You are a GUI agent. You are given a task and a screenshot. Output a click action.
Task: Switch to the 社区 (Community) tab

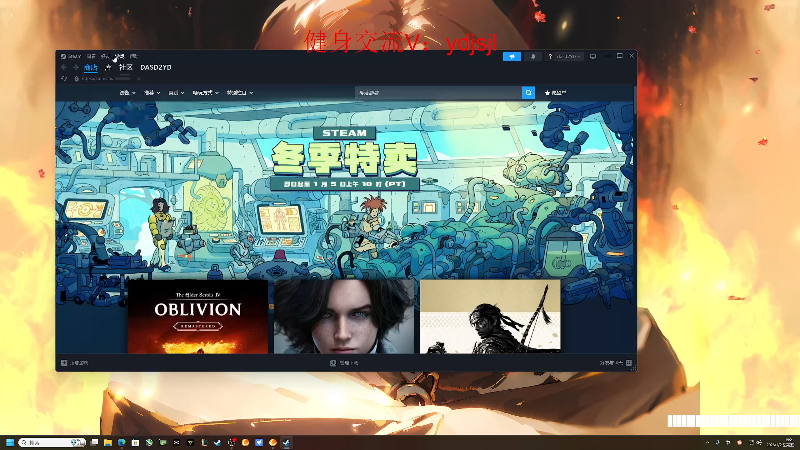[x=126, y=67]
